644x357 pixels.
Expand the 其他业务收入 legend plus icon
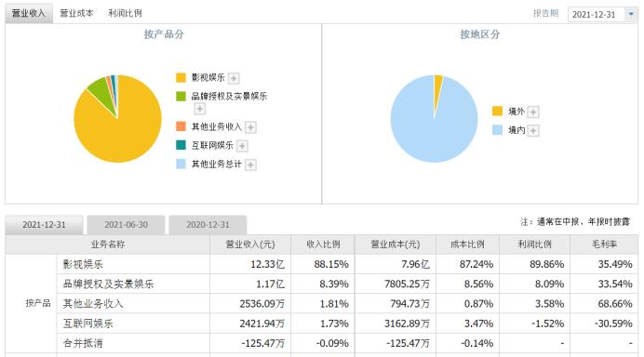[250, 127]
